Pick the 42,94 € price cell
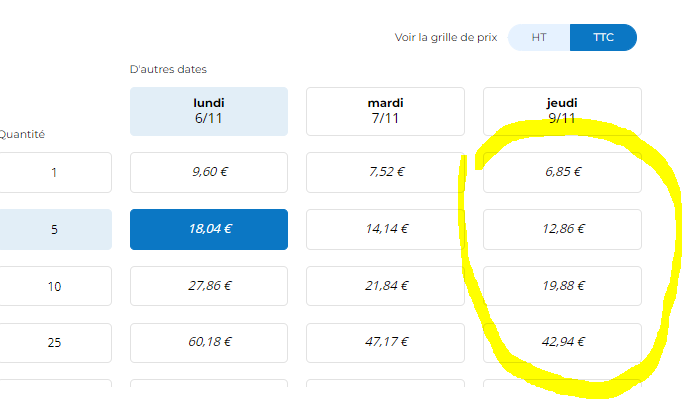Screen dimensions: 682x399 562,342
